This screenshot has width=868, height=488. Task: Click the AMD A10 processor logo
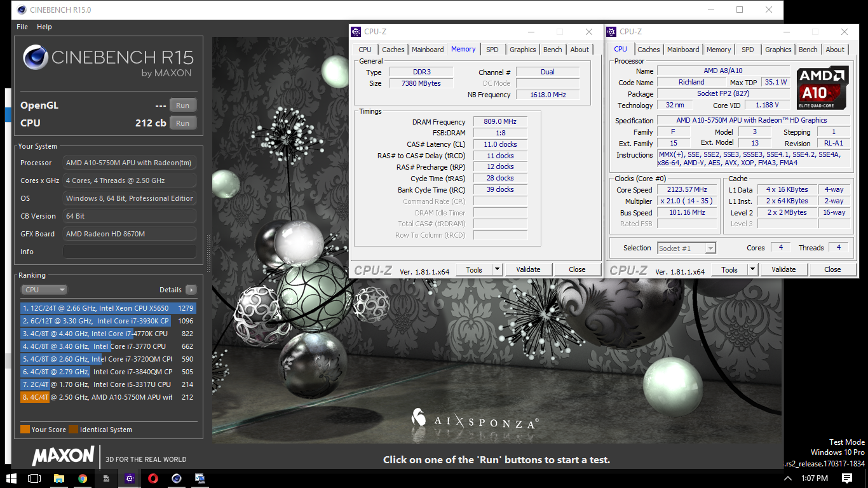823,88
